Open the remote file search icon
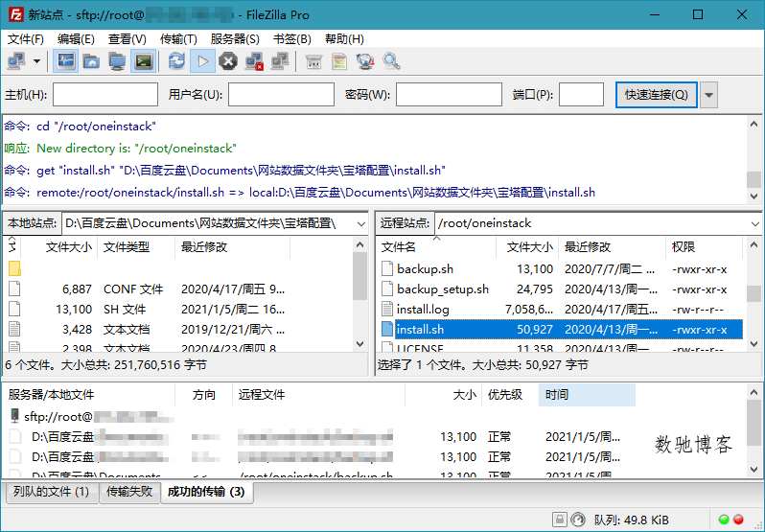The image size is (765, 532). point(391,61)
